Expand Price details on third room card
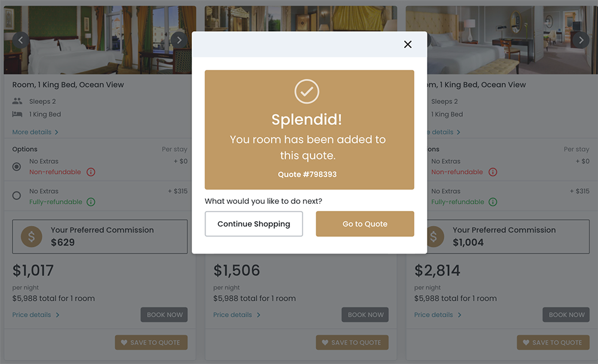The image size is (598, 364). click(x=438, y=315)
